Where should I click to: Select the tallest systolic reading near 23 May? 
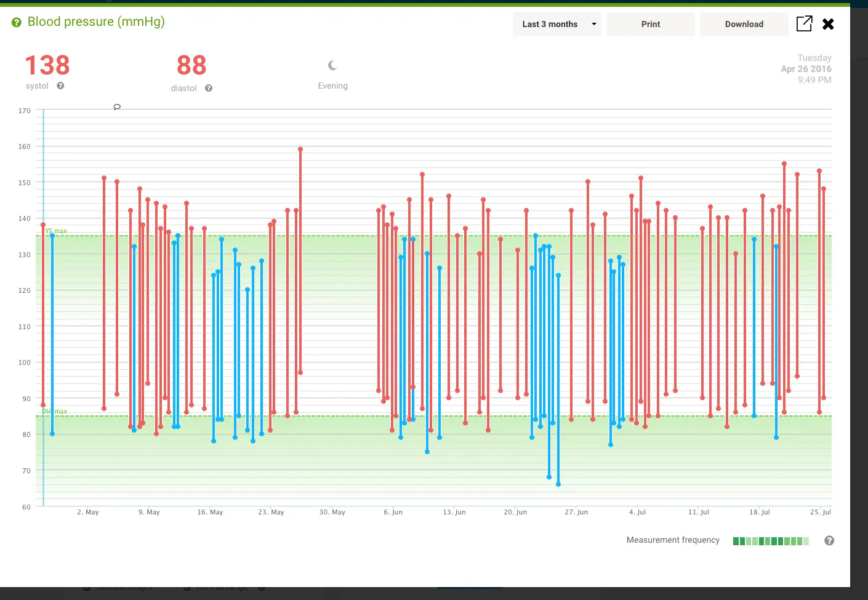pos(300,150)
